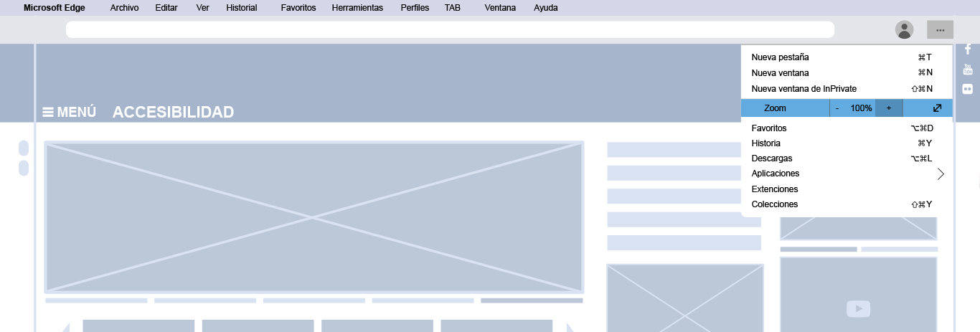Open the three-dots settings menu button

coord(940,29)
